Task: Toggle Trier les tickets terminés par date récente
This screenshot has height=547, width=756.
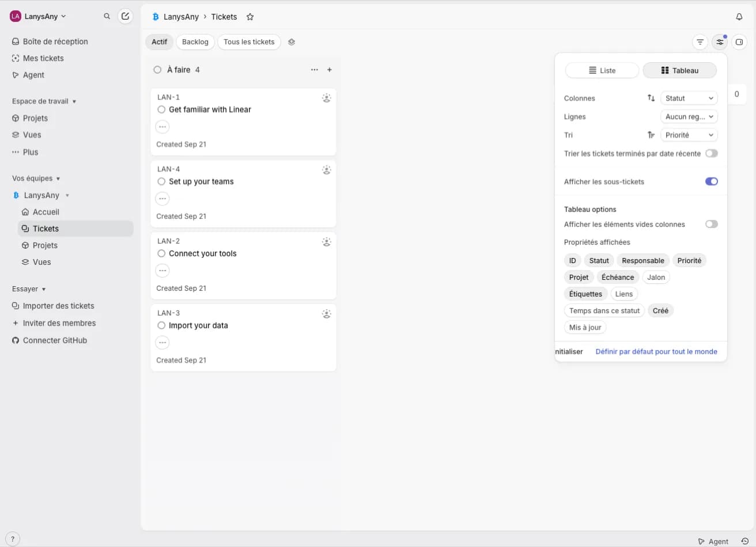Action: tap(712, 153)
